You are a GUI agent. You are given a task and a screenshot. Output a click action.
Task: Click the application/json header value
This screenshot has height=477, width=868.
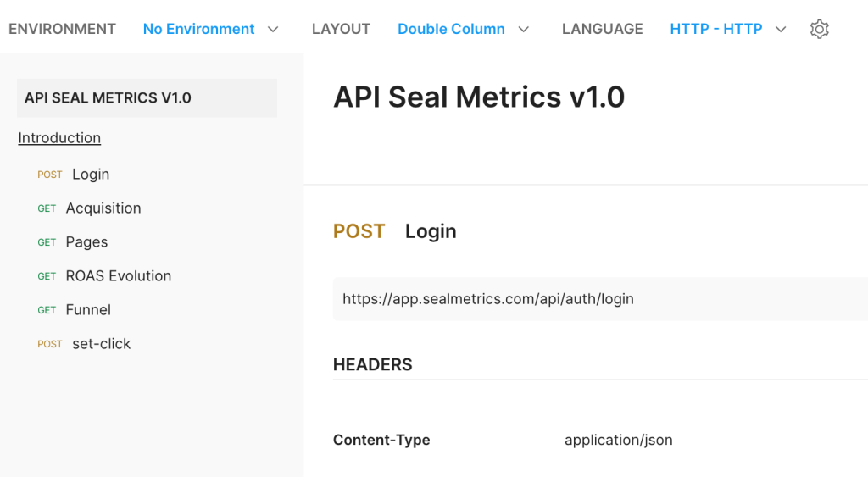pos(618,441)
